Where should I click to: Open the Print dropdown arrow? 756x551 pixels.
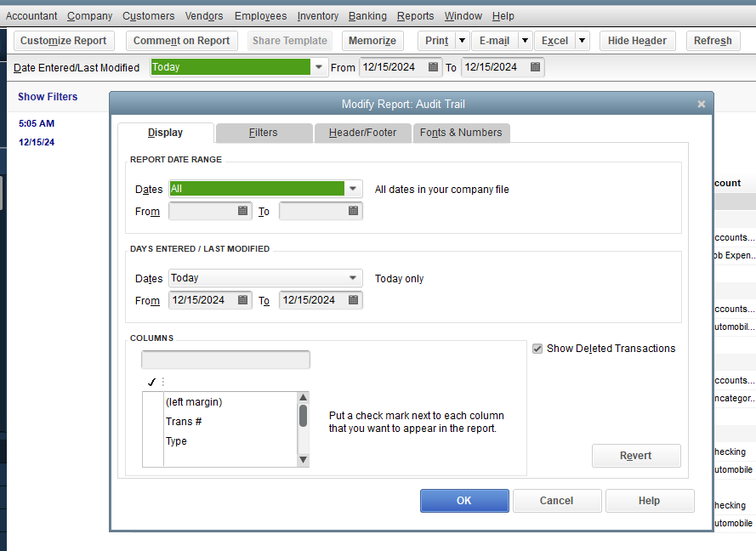point(462,41)
